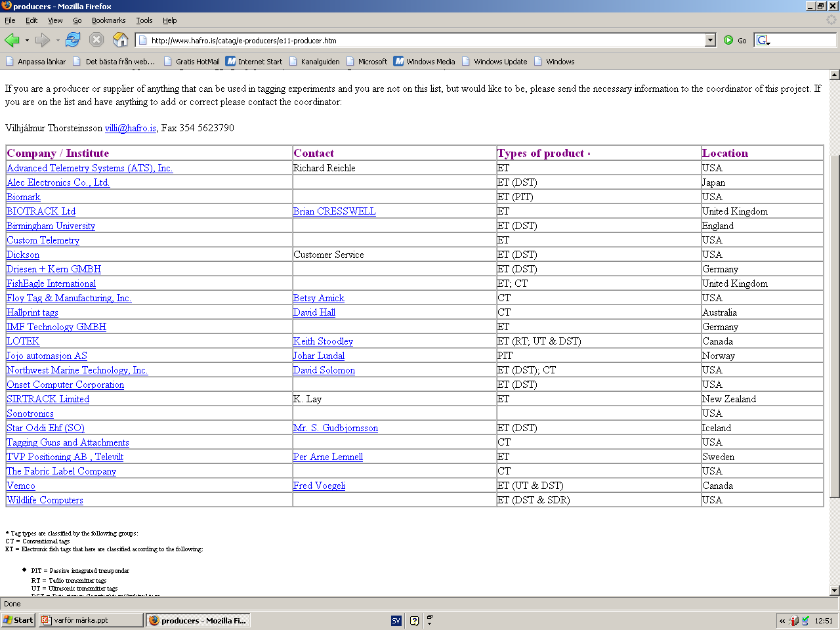Expand the address bar URL dropdown
Viewport: 840px width, 630px height.
710,41
